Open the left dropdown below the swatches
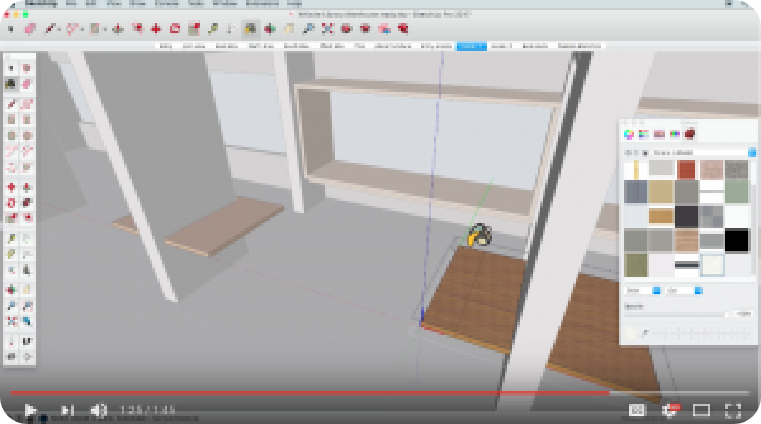 pyautogui.click(x=644, y=291)
